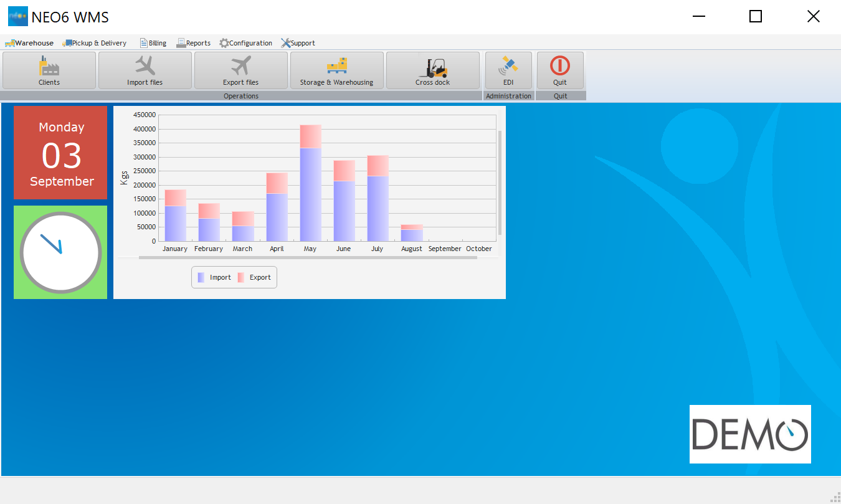The image size is (841, 504).
Task: Click the '450000' axis value
Action: 145,115
